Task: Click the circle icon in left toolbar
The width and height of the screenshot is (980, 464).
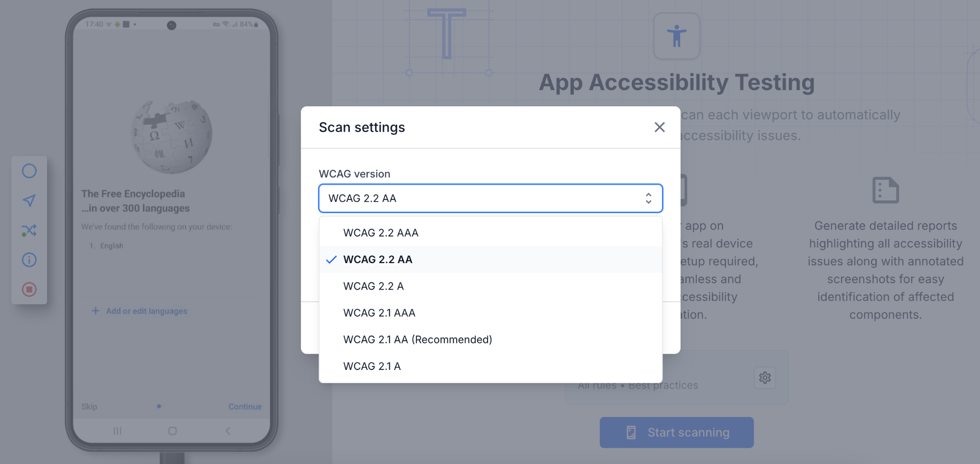Action: coord(29,171)
